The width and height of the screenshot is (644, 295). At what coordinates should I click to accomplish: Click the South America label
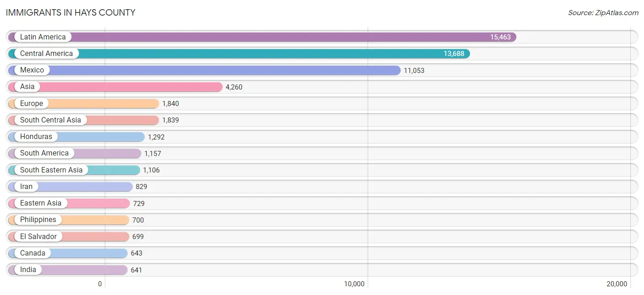[44, 153]
